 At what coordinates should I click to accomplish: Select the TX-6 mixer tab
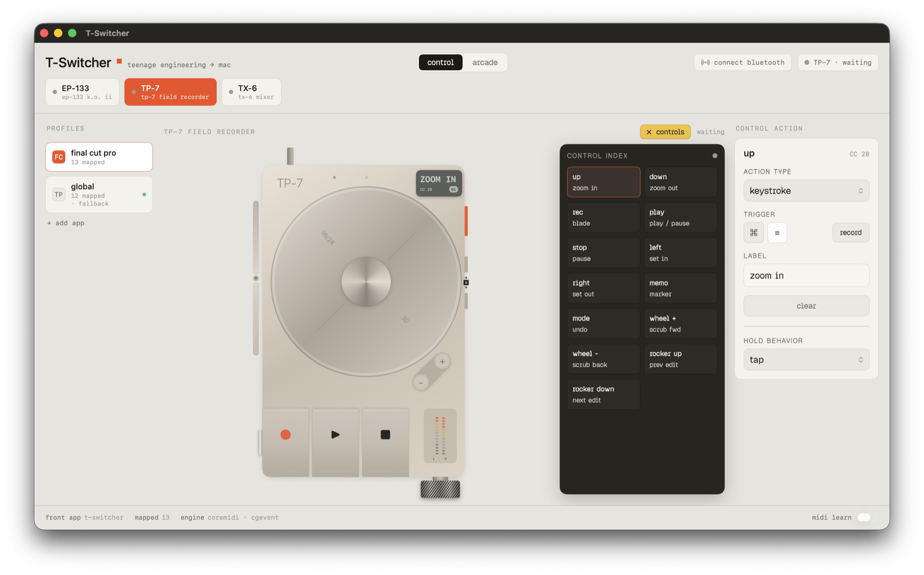252,92
